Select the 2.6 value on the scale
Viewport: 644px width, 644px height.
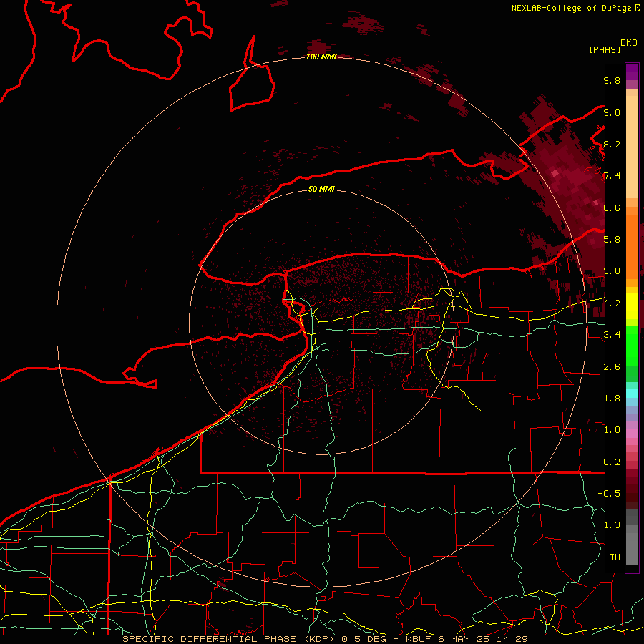click(612, 367)
